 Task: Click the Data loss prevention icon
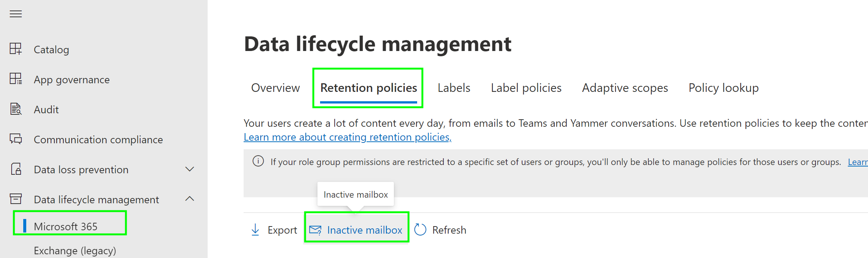(x=16, y=169)
